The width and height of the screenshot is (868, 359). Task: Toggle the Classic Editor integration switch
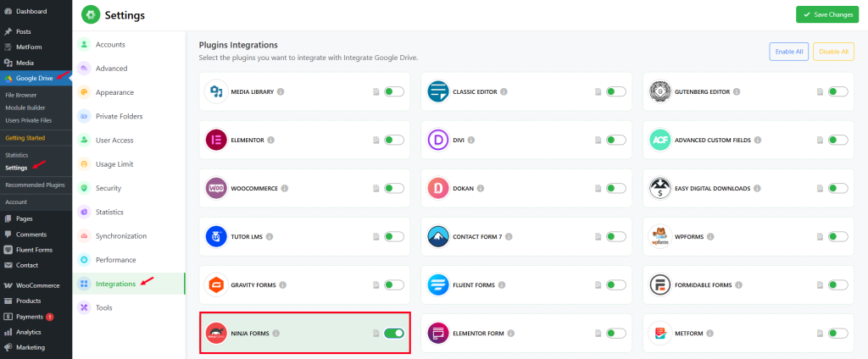tap(616, 91)
